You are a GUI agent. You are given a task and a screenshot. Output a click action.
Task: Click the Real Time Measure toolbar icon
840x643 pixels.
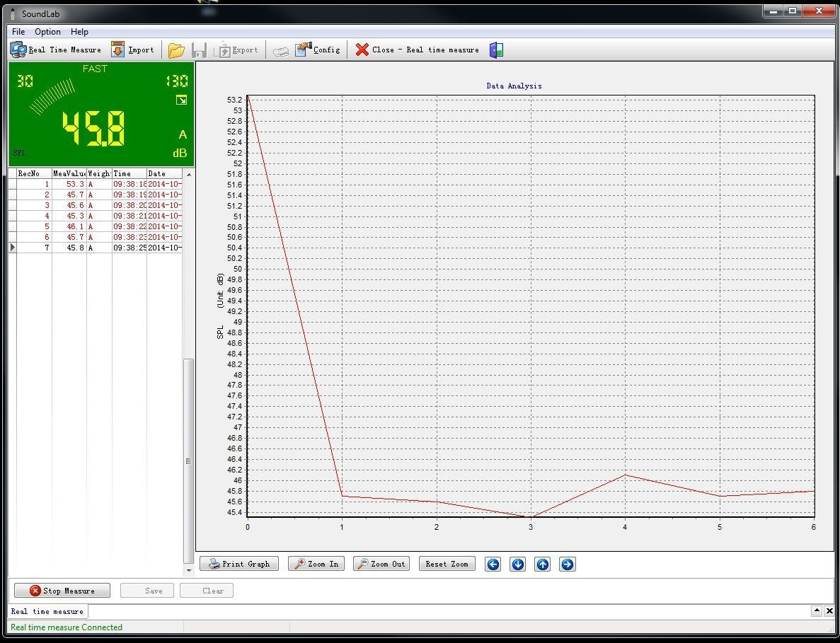(x=18, y=50)
